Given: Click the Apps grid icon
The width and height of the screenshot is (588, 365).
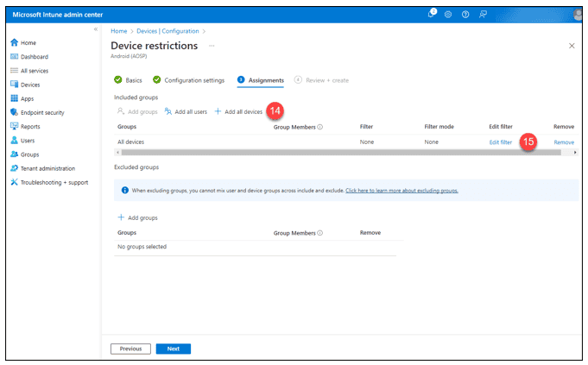Looking at the screenshot, I should [x=15, y=98].
